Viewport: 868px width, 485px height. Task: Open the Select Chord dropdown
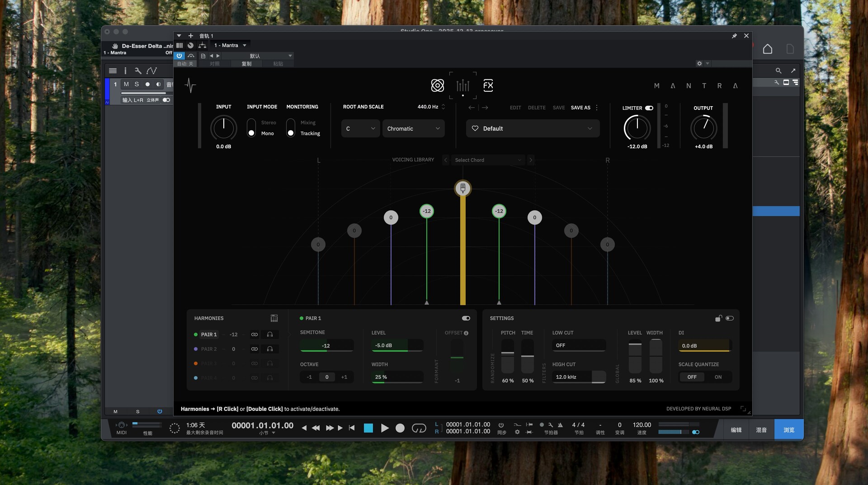click(x=488, y=160)
